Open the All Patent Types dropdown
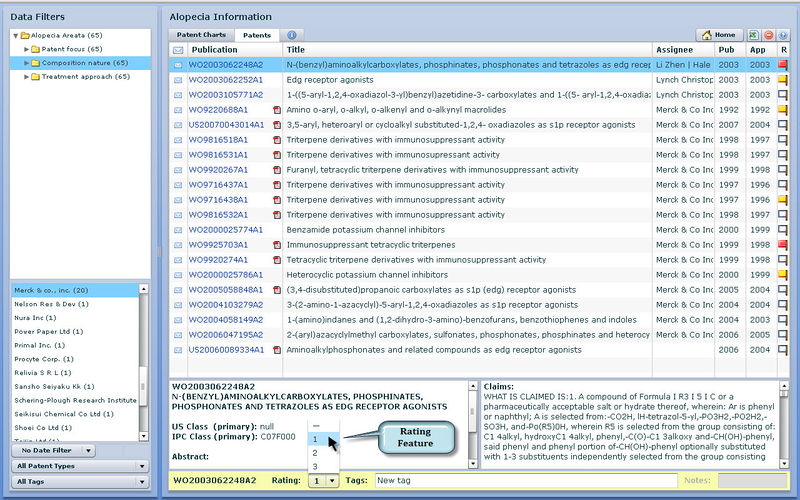This screenshot has height=500, width=800. click(54, 466)
